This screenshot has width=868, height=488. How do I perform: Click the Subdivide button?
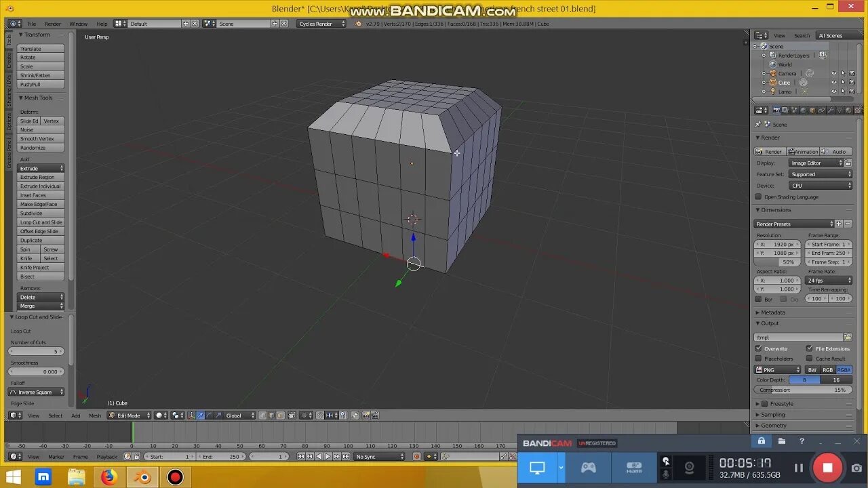coord(41,213)
